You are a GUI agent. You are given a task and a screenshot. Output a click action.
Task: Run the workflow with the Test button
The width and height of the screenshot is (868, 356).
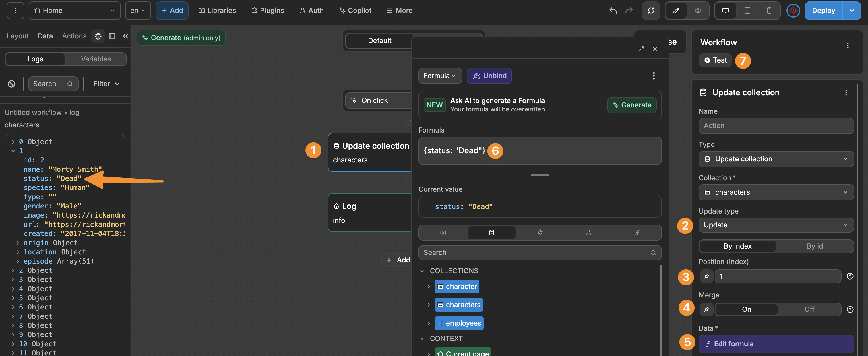point(715,60)
